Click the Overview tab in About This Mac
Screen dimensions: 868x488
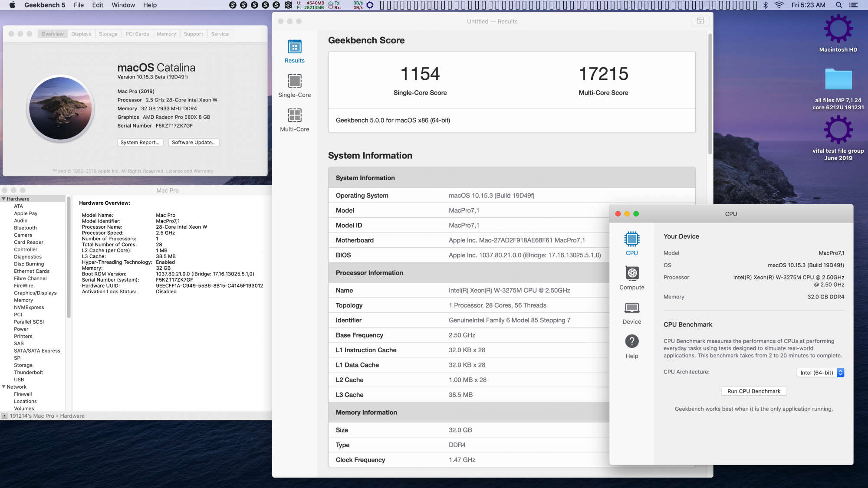coord(52,33)
